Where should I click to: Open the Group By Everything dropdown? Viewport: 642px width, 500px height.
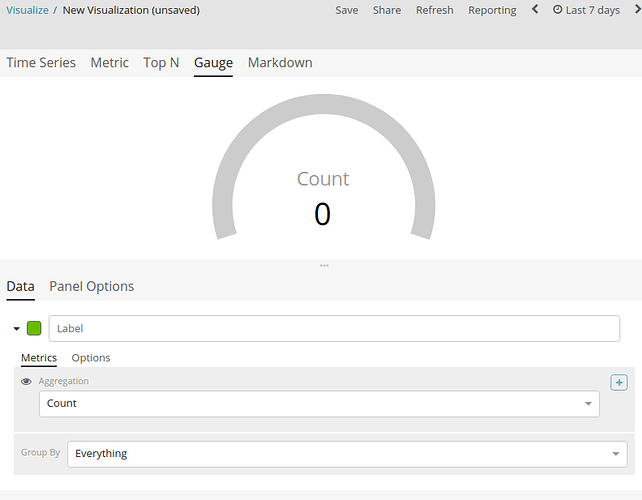pos(347,454)
